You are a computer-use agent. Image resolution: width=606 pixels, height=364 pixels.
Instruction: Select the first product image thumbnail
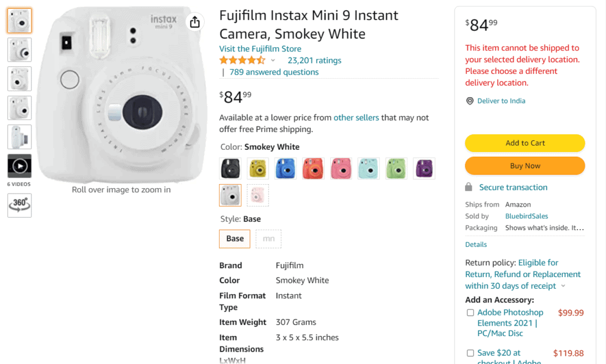[20, 21]
